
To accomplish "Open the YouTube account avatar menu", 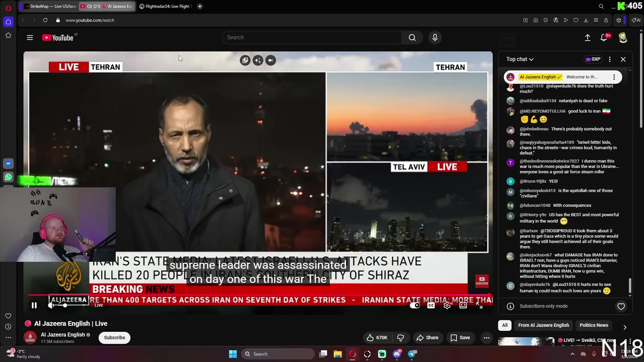I will [x=623, y=37].
